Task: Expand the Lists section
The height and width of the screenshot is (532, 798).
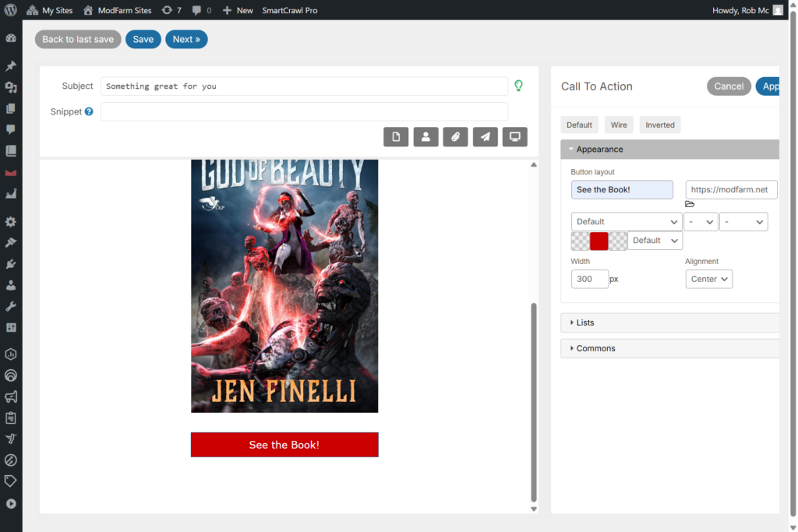Action: pos(584,322)
